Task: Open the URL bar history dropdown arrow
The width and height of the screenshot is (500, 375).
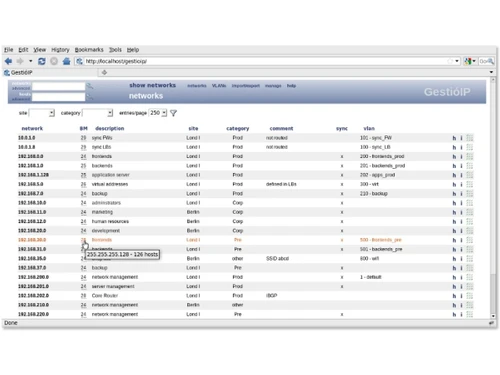Action: pyautogui.click(x=457, y=61)
